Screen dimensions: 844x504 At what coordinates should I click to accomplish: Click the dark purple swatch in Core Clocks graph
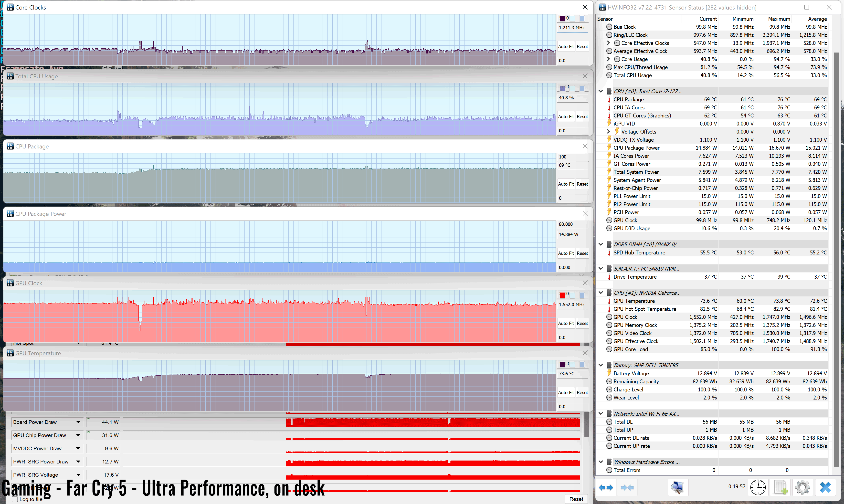pyautogui.click(x=562, y=18)
